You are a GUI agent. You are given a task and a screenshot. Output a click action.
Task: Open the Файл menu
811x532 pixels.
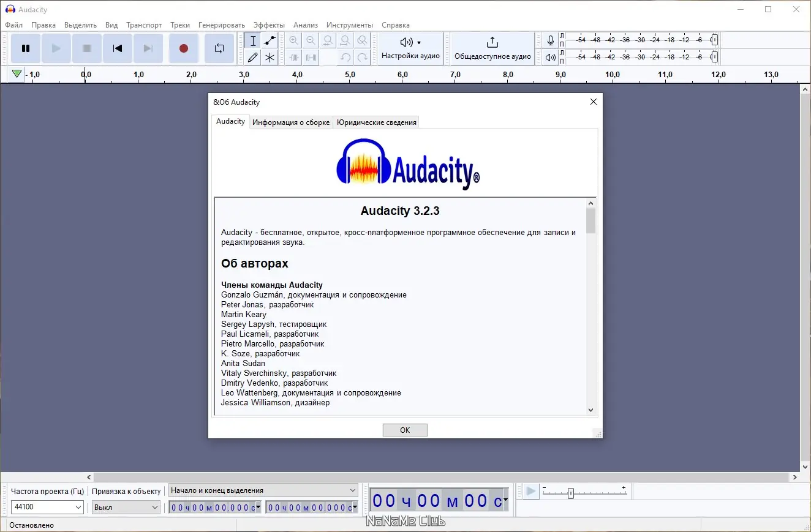(x=13, y=25)
